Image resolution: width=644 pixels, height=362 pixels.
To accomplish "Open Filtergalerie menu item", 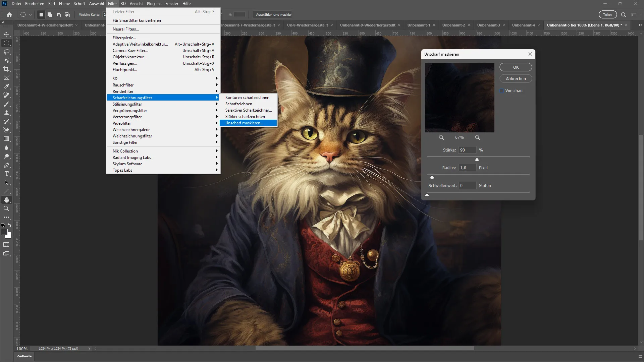I will [x=124, y=38].
